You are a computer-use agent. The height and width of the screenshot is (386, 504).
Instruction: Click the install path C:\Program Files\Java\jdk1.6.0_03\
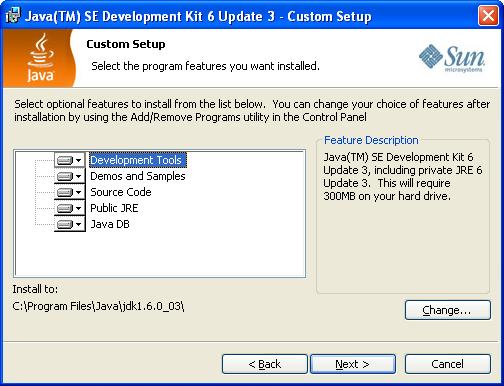pyautogui.click(x=98, y=306)
